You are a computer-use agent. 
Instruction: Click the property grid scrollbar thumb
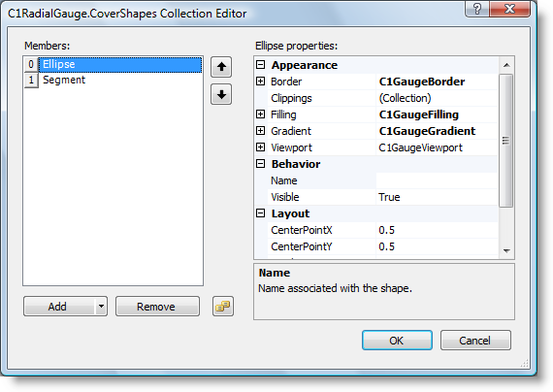506,141
